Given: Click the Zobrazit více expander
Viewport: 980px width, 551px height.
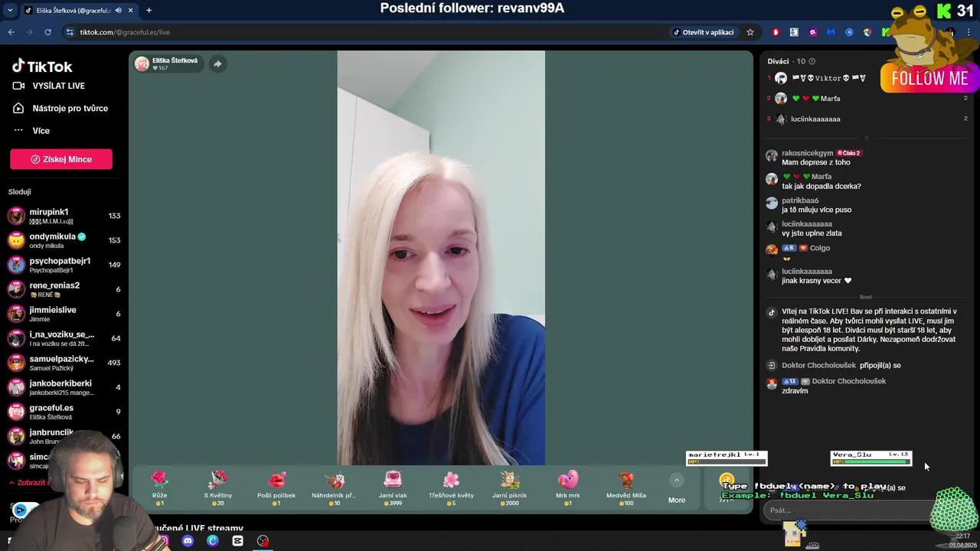Looking at the screenshot, I should pyautogui.click(x=31, y=483).
